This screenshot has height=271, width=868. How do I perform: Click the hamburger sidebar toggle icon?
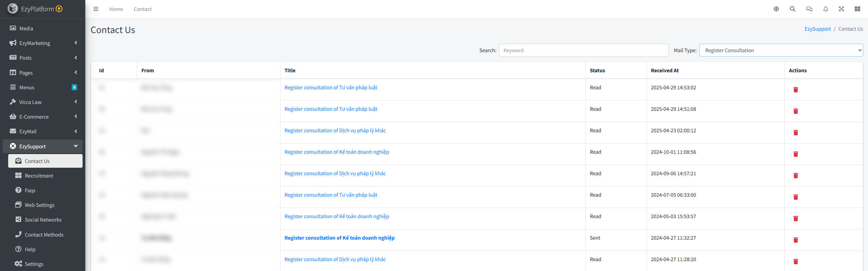pyautogui.click(x=96, y=9)
